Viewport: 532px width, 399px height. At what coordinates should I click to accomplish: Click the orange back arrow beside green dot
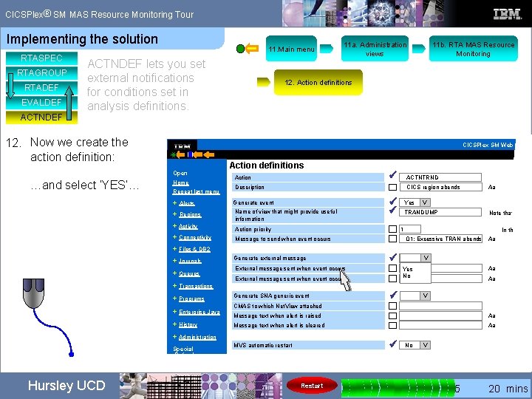point(252,49)
